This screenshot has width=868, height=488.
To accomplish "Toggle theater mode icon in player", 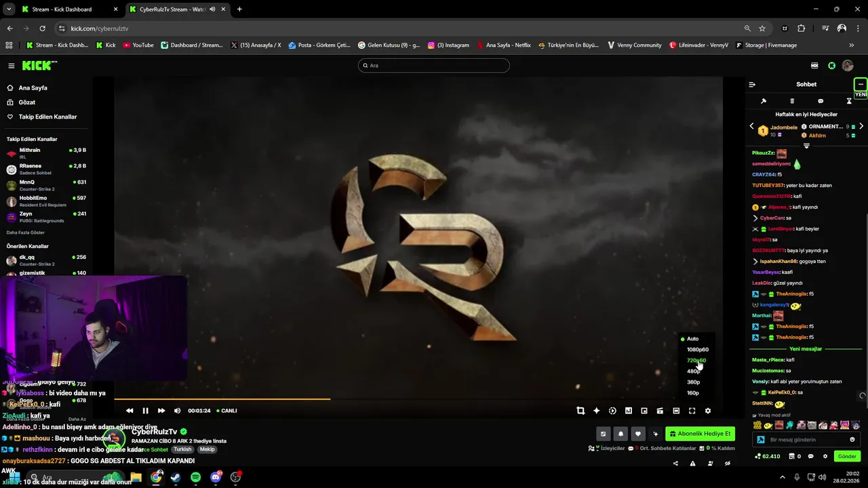I will tap(676, 411).
